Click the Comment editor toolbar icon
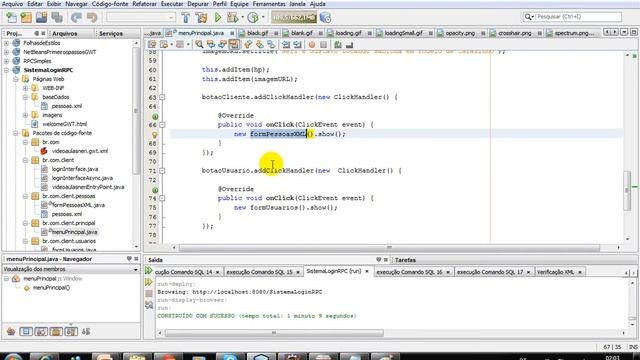This screenshot has width=640, height=360. [x=338, y=44]
